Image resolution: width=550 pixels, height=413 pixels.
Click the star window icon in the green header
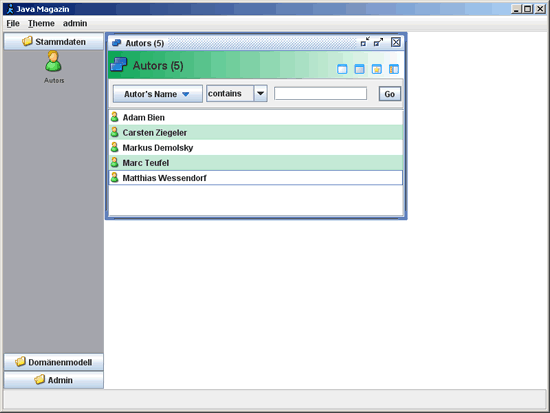pyautogui.click(x=377, y=69)
